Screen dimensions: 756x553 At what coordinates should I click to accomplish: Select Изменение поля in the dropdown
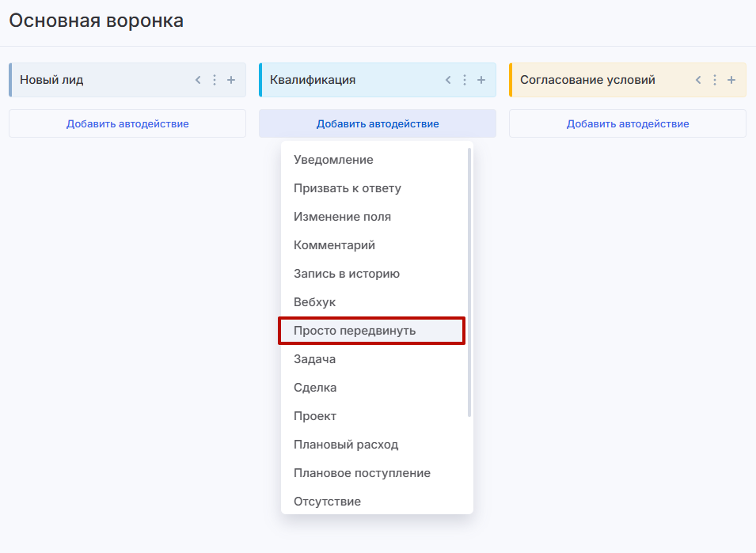342,217
